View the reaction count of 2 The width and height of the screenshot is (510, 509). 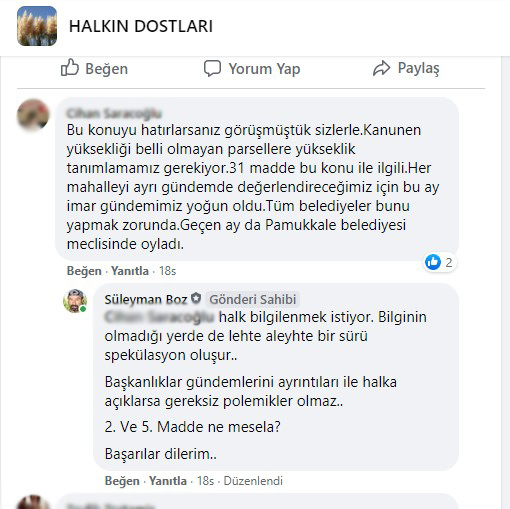point(449,262)
